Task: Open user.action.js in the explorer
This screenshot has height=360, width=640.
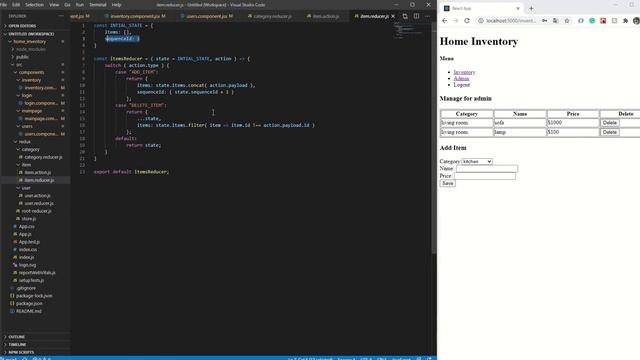Action: pos(37,196)
